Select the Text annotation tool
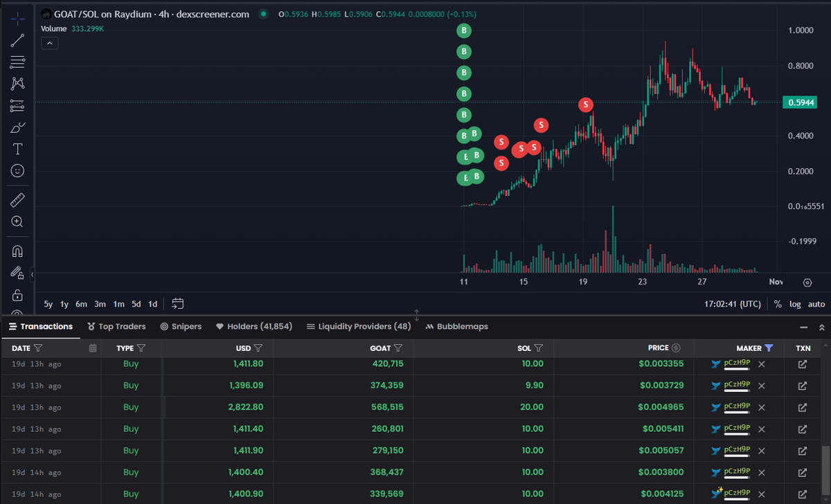The height and width of the screenshot is (504, 831). (17, 149)
